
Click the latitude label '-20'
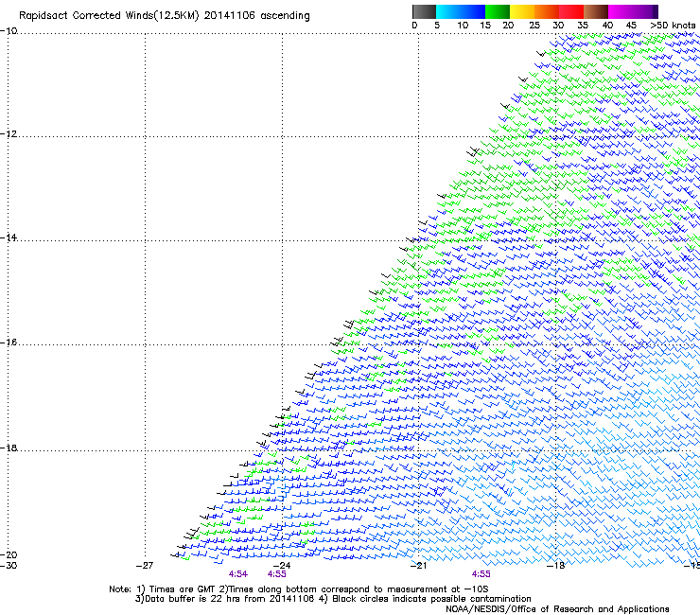(9, 554)
